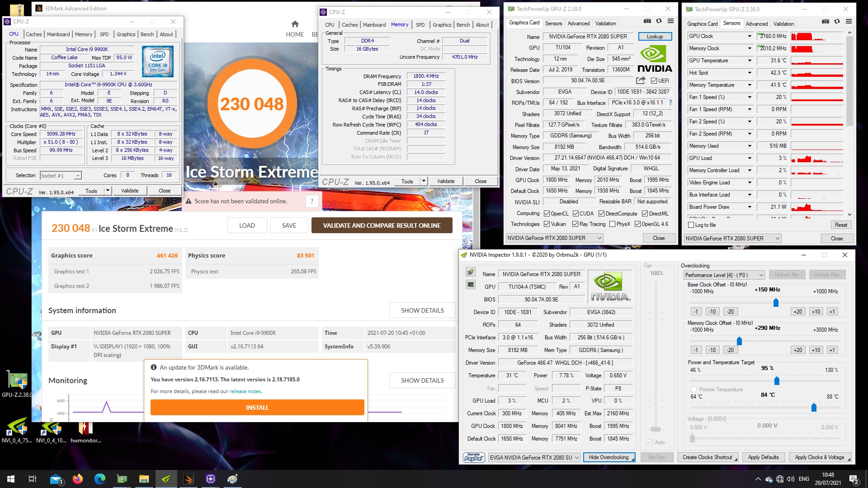Open Firefox from the taskbar

tap(78, 479)
